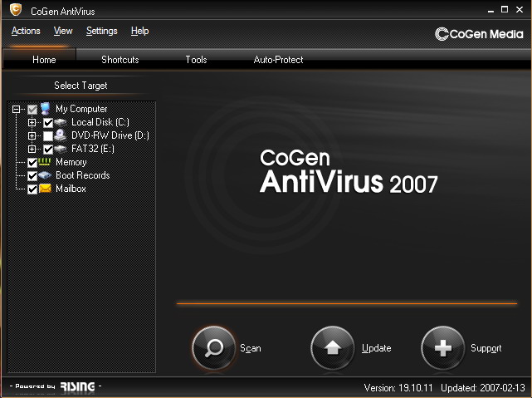This screenshot has height=398, width=532.
Task: Click the Update text label
Action: [376, 348]
